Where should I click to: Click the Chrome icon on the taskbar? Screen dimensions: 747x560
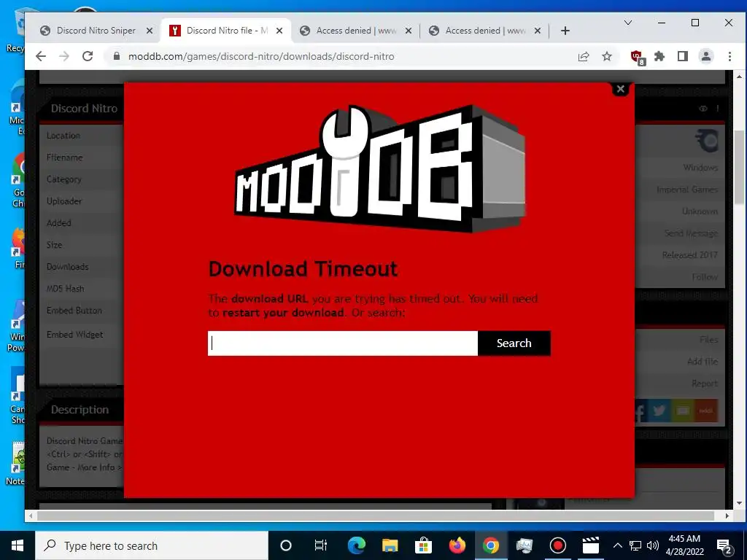click(491, 545)
